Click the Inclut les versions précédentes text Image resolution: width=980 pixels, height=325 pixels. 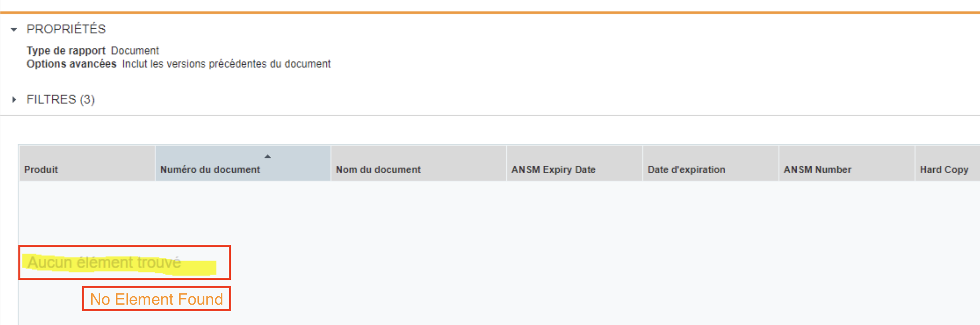click(x=226, y=64)
